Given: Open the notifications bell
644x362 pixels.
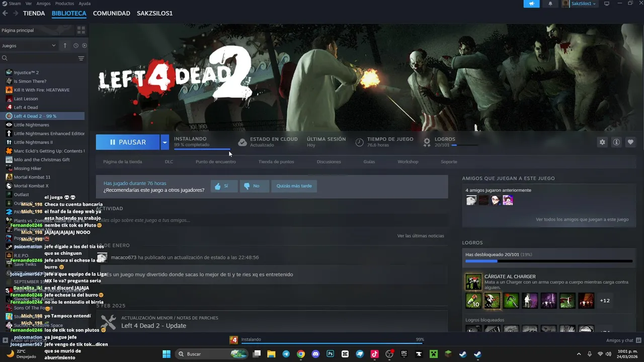Looking at the screenshot, I should click(550, 4).
